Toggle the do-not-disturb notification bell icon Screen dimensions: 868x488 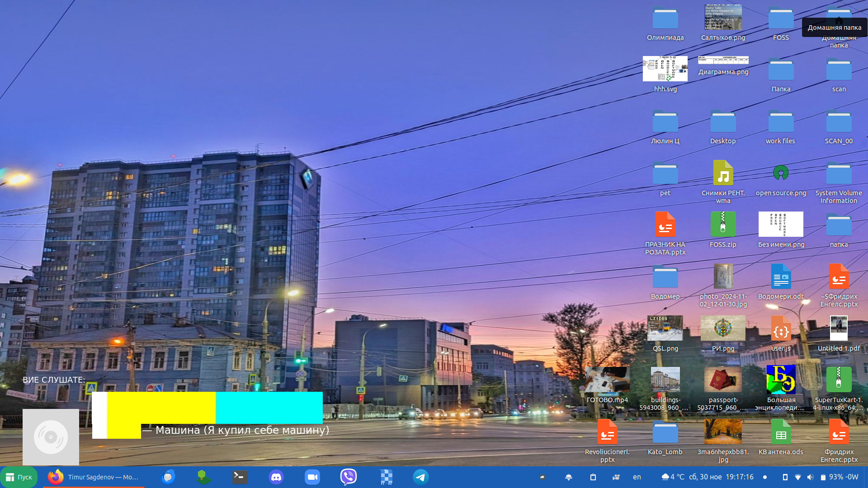[x=569, y=477]
